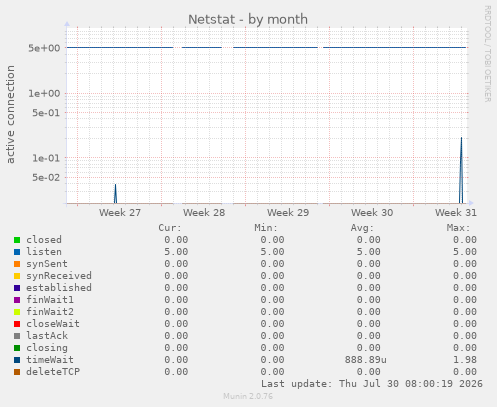Viewport: 497px width, 407px height.
Task: Click the 'timeWait' legend label
Action: tap(50, 360)
